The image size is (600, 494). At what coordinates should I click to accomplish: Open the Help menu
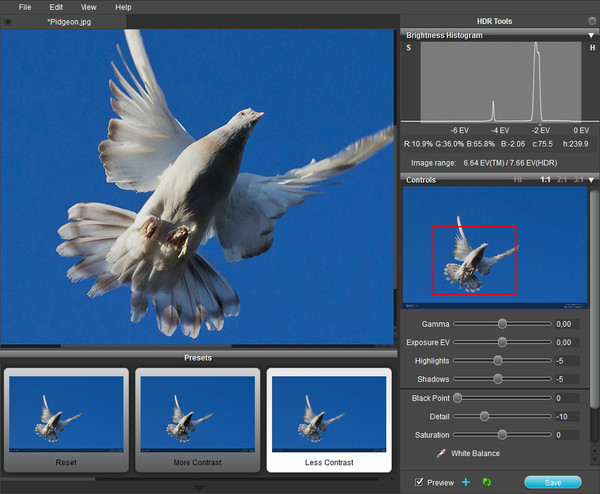(123, 7)
